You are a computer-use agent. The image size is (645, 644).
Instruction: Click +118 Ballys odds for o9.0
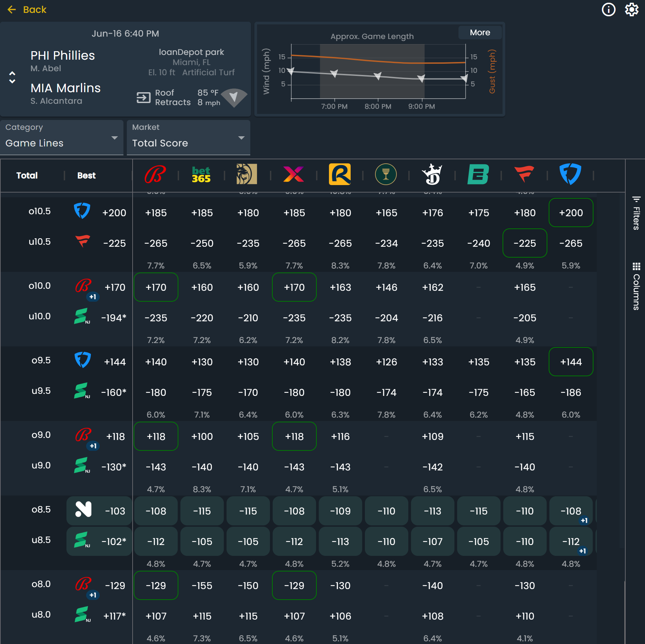pos(156,437)
